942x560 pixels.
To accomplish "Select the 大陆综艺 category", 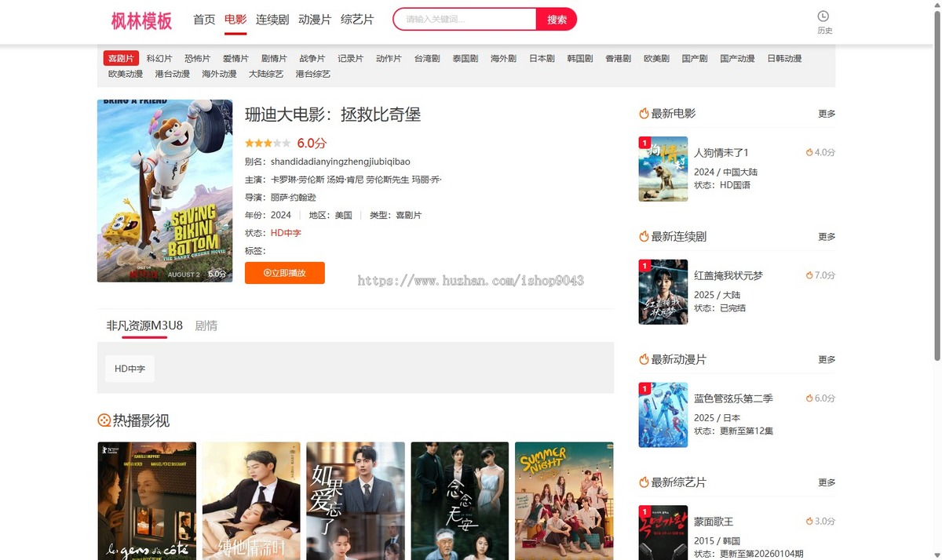I will (x=266, y=75).
